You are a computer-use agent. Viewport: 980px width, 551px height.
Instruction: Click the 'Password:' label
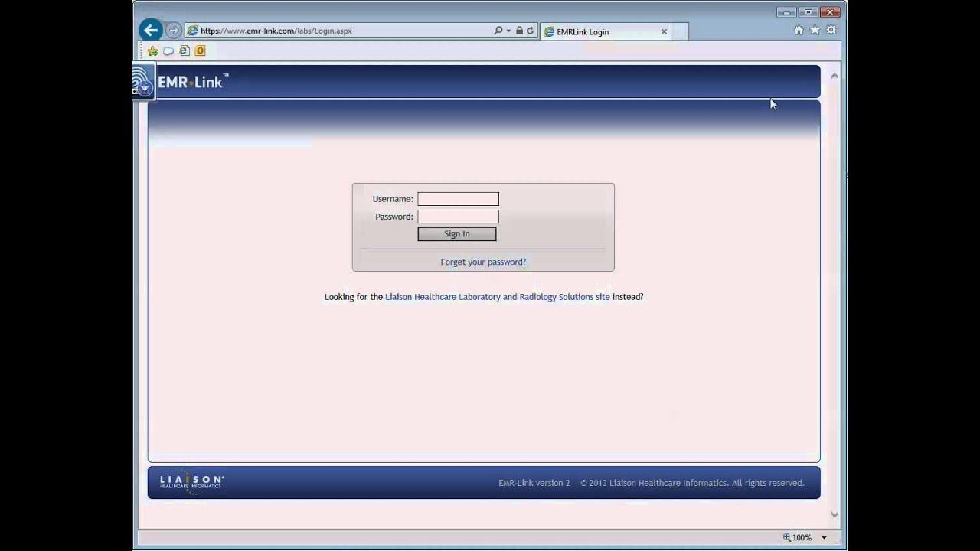pos(394,217)
